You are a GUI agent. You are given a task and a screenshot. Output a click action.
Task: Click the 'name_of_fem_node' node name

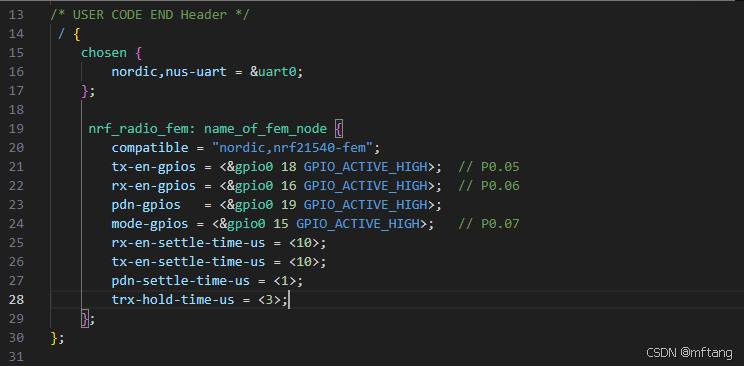(266, 129)
